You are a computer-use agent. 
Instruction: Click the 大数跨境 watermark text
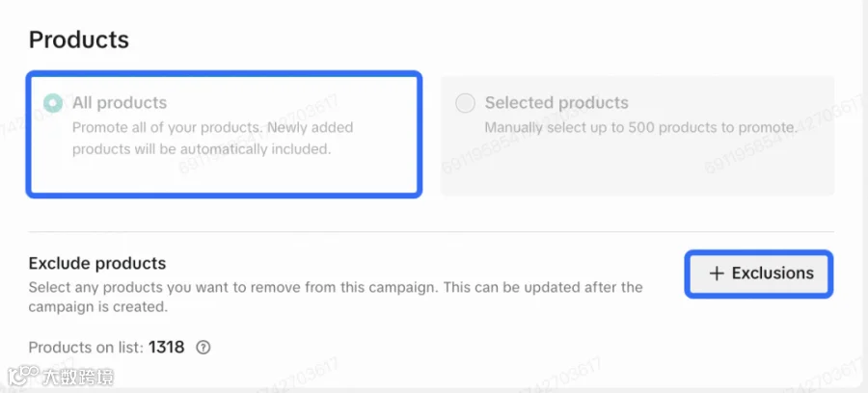[78, 377]
